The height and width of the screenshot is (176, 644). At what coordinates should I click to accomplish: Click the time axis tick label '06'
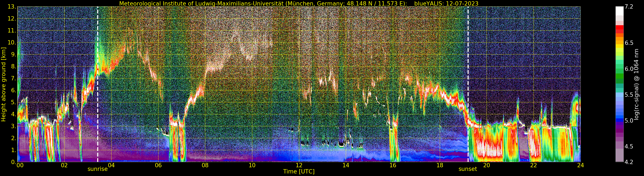(x=158, y=165)
